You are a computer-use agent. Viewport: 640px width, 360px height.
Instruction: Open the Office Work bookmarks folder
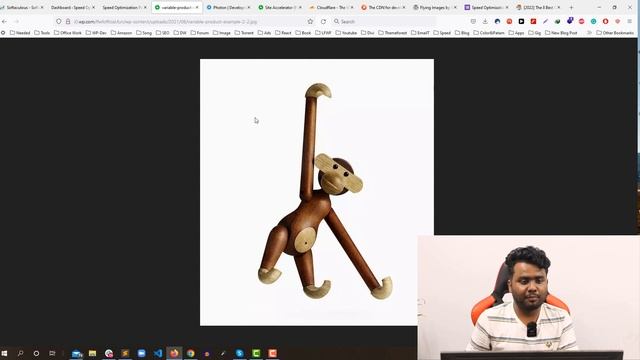coord(68,33)
